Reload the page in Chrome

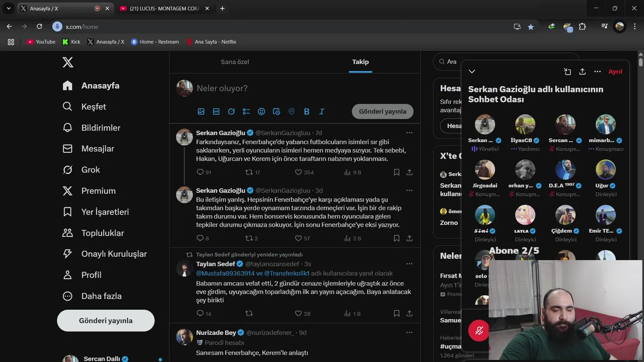(39, 27)
